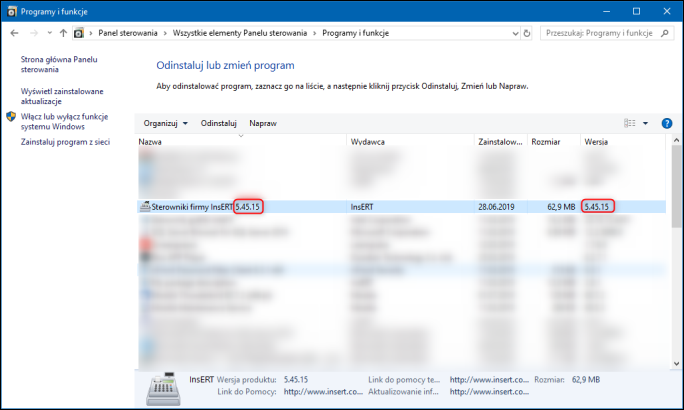Viewport: 684px width, 410px height.
Task: Click window title bar app icon
Action: [x=12, y=11]
